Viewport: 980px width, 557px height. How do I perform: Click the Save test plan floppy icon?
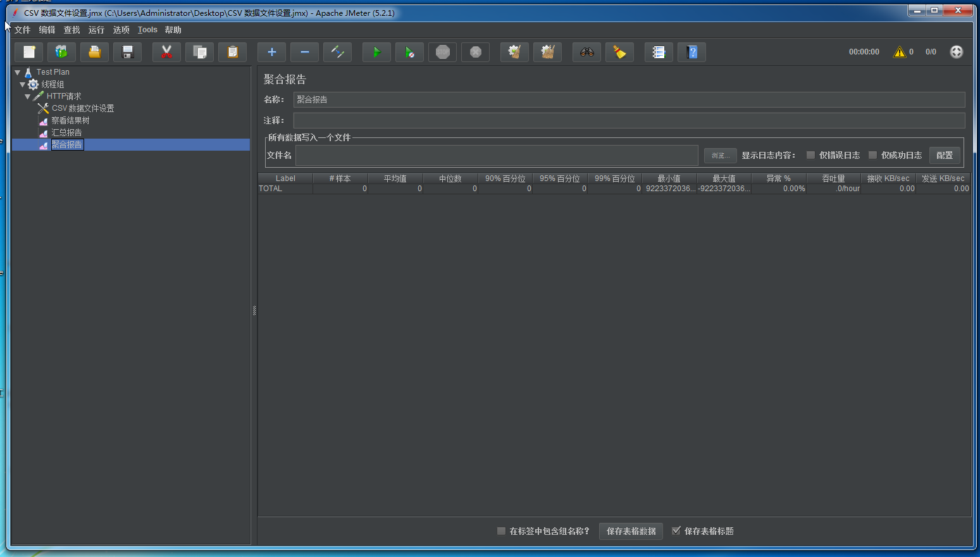click(x=127, y=53)
